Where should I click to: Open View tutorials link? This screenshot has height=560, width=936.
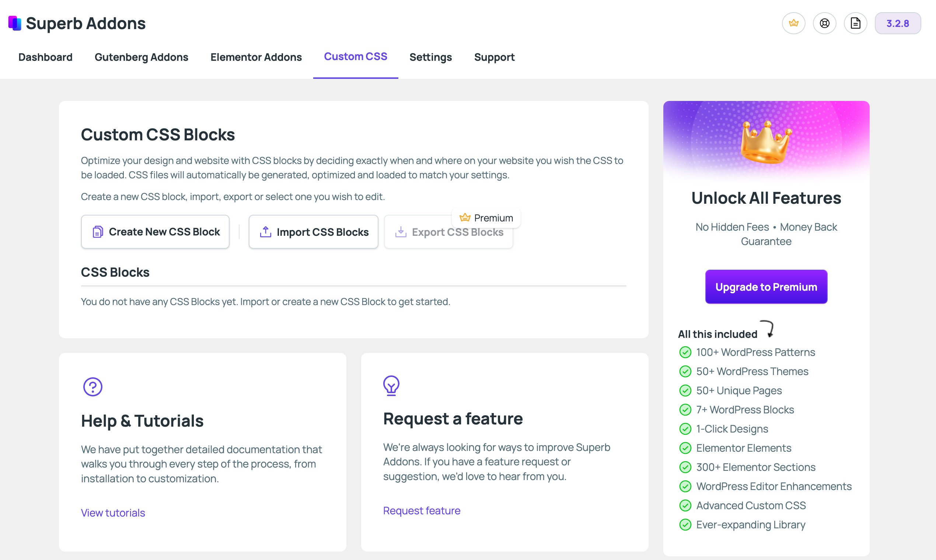pyautogui.click(x=112, y=512)
